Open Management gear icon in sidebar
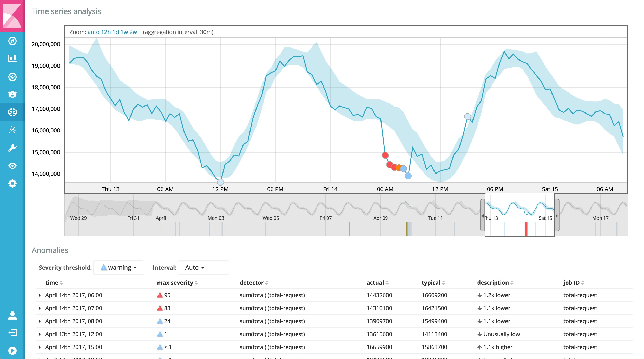The height and width of the screenshot is (359, 644). 12,183
